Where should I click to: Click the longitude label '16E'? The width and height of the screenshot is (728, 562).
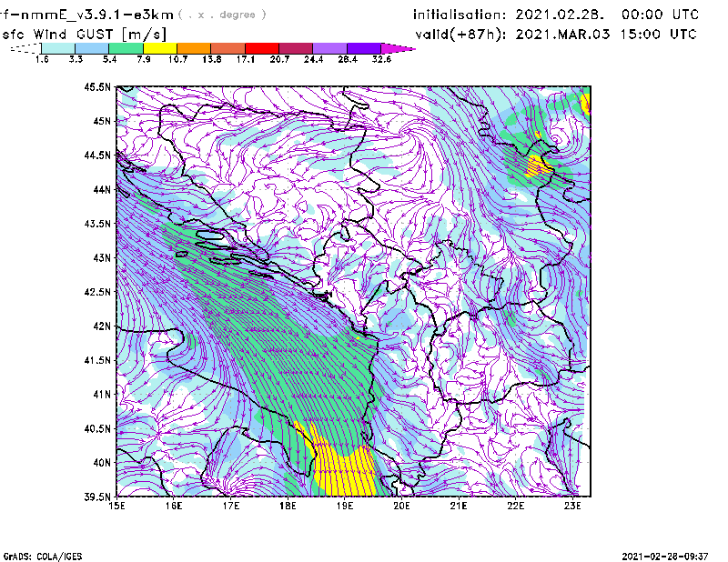(174, 506)
